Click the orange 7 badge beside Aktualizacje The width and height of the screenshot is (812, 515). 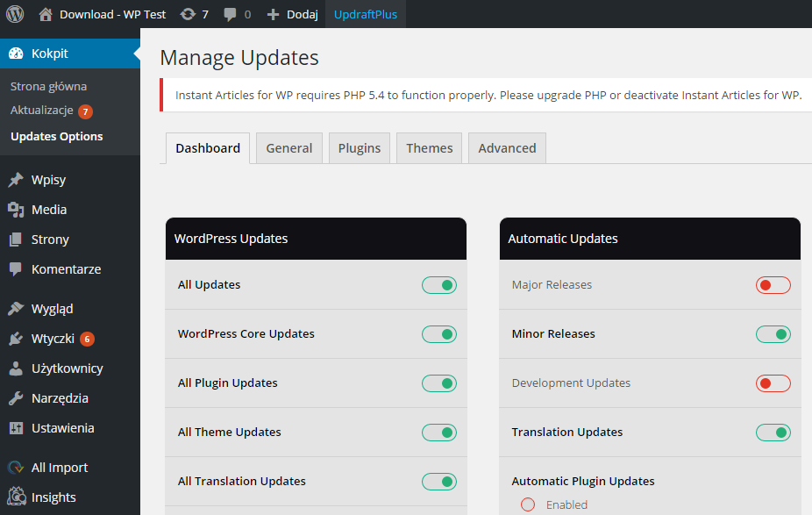(85, 111)
